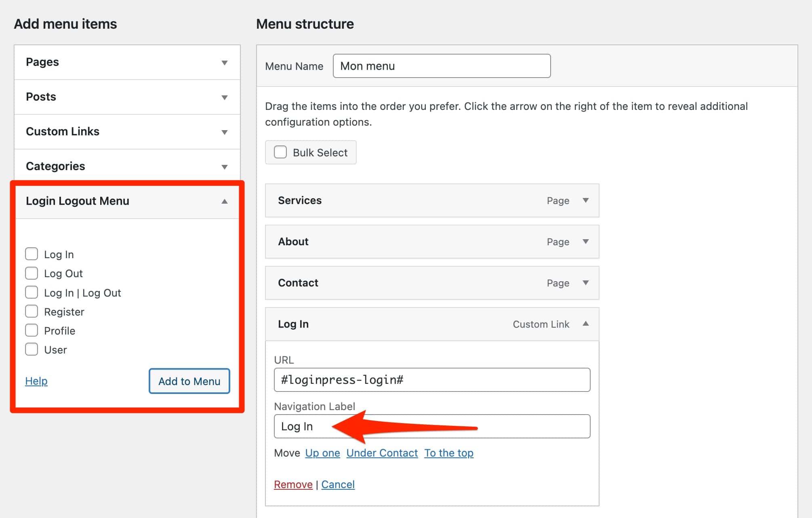Click the URL field with #loginpress-login#
Image resolution: width=812 pixels, height=518 pixels.
432,380
